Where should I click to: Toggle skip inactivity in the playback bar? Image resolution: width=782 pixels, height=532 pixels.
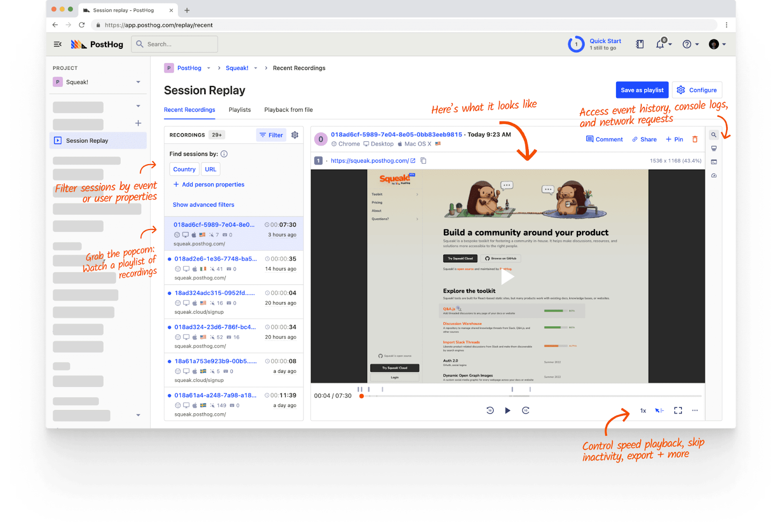pos(659,410)
